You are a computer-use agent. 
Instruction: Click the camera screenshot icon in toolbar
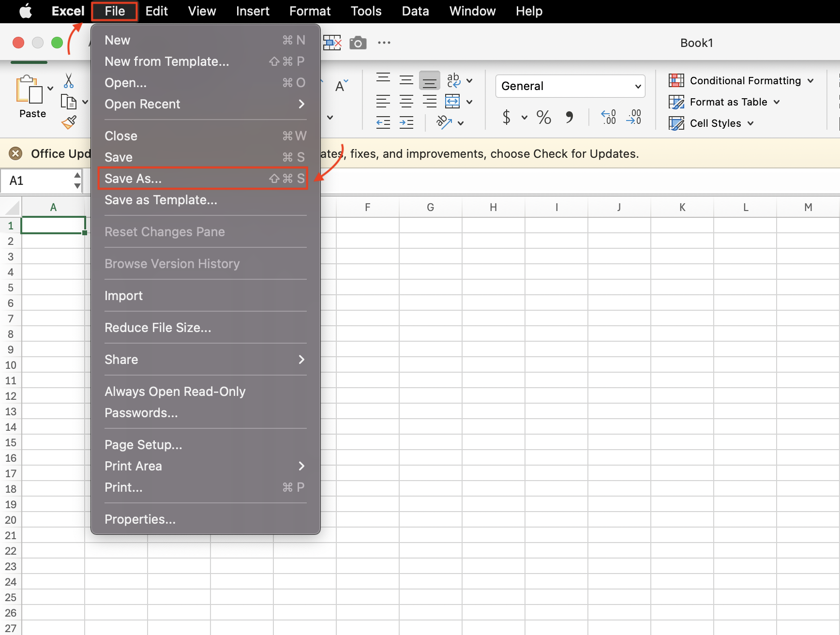click(358, 43)
